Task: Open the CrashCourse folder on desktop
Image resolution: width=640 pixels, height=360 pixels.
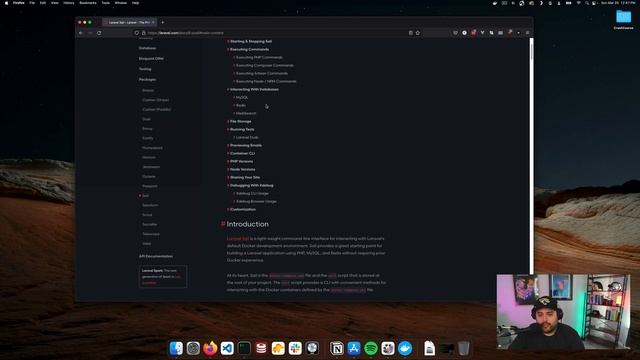Action: pos(623,19)
